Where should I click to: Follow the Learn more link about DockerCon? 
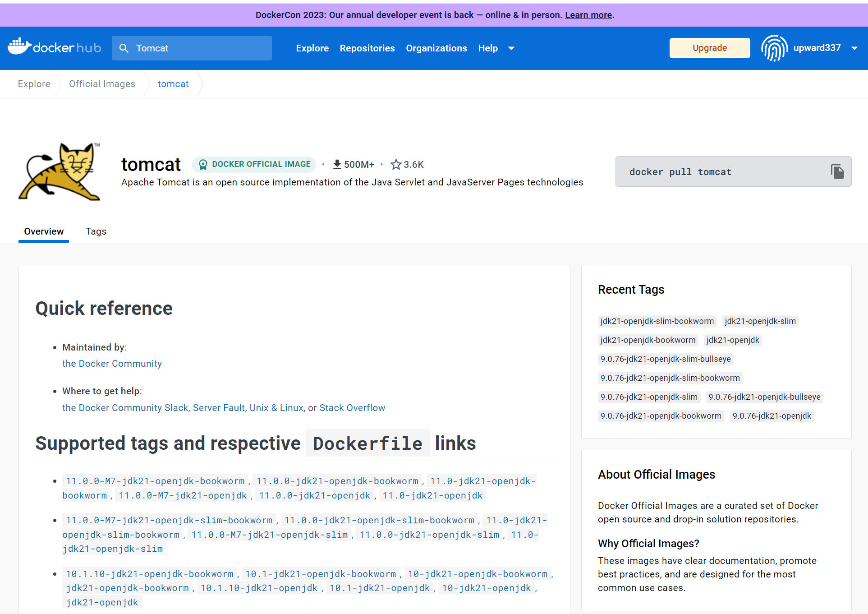[x=588, y=15]
